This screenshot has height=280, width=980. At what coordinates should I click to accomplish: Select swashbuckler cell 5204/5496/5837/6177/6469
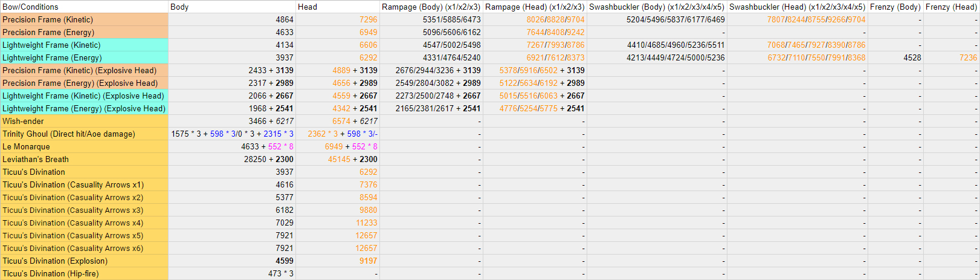coord(657,19)
